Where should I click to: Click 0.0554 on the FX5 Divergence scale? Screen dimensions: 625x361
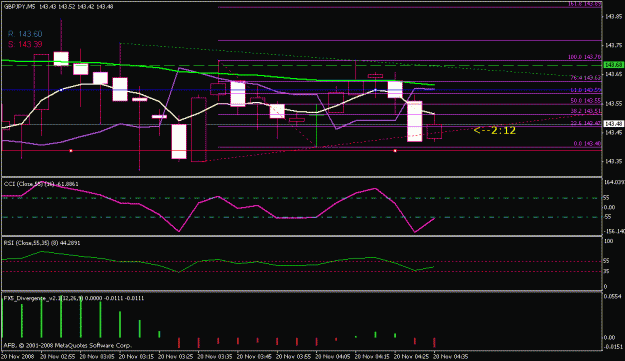[612, 297]
